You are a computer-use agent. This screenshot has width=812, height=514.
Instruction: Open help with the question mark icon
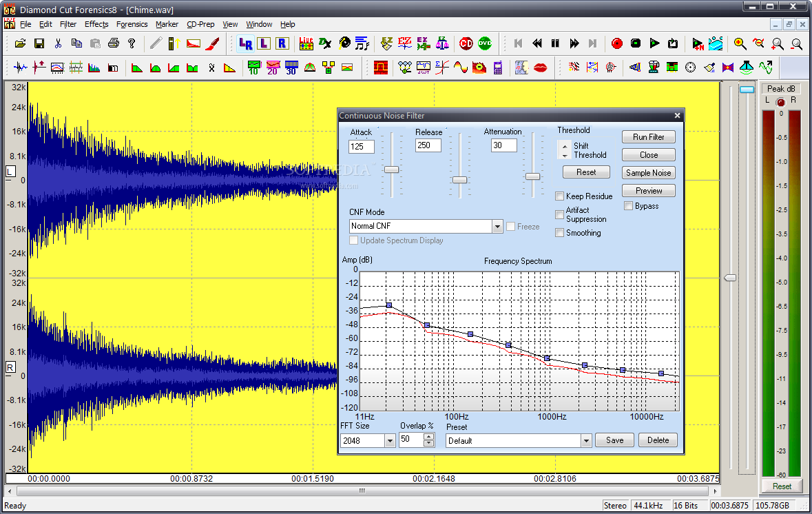[132, 43]
